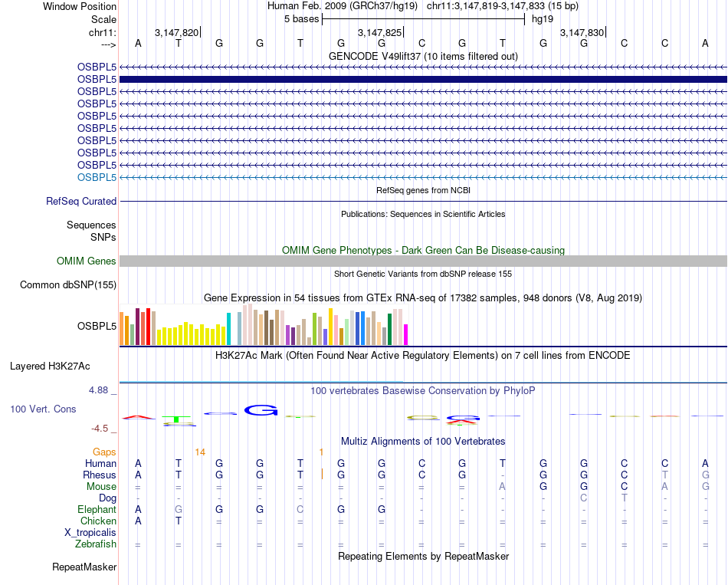Screen dimensions: 728x585
Task: Click the 100 Vert. Cons label
Action: 43,409
